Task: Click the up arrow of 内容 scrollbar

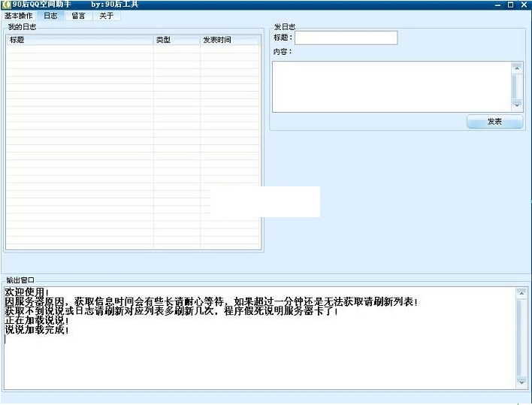Action: (x=516, y=68)
